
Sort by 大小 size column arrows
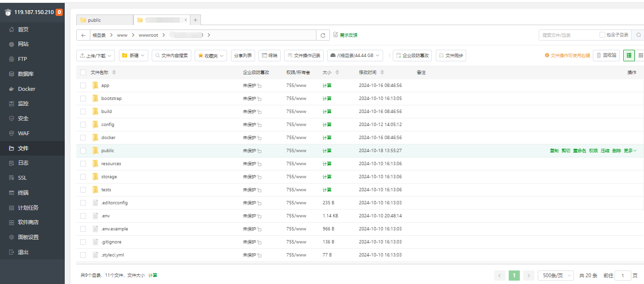coord(337,72)
